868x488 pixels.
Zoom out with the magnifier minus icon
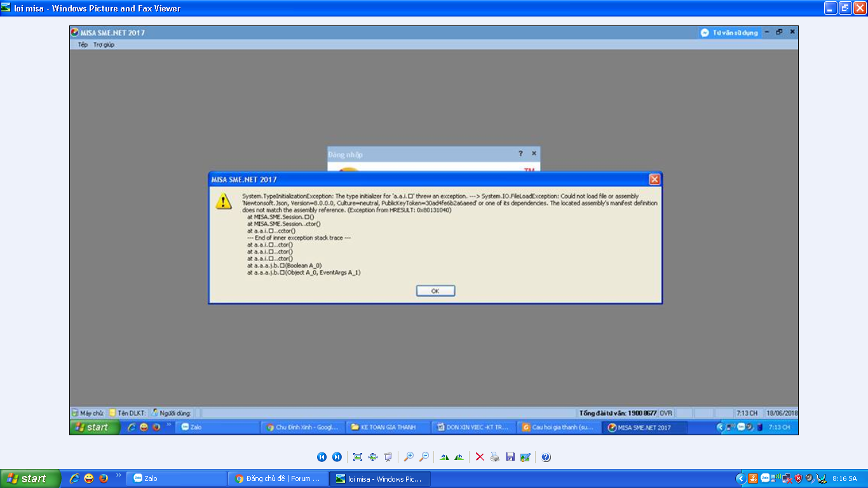424,457
